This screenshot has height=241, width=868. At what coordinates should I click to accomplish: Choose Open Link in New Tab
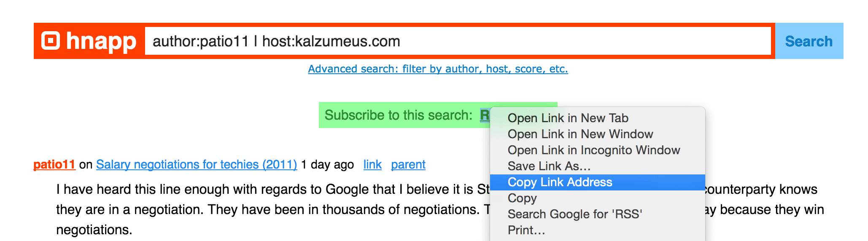click(568, 118)
